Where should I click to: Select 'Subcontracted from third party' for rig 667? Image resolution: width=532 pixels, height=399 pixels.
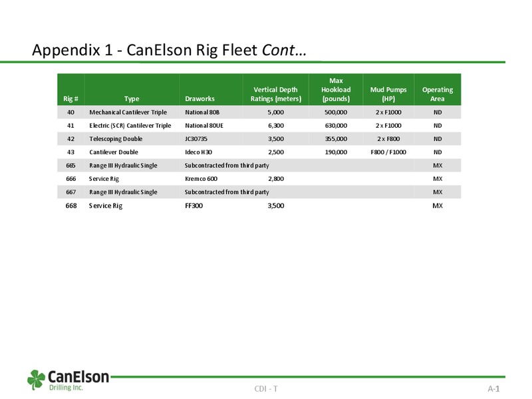[227, 192]
